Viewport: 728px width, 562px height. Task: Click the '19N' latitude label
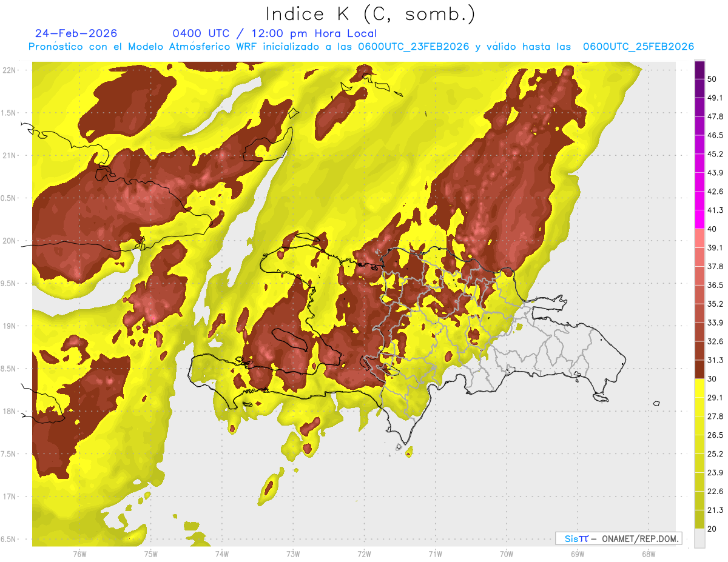click(9, 326)
